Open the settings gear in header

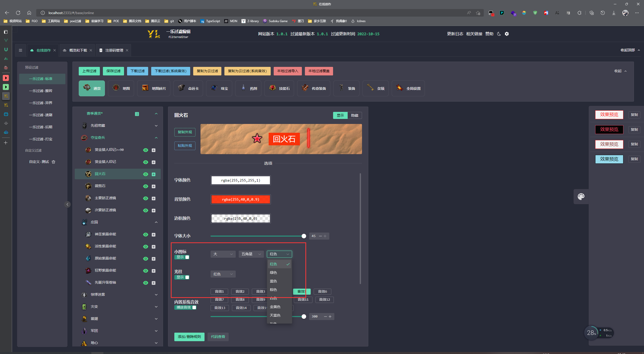507,34
